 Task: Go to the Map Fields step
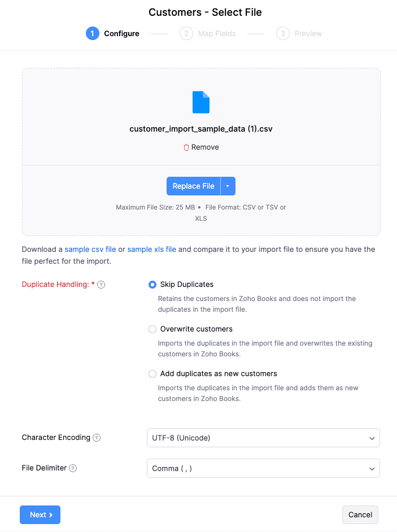pyautogui.click(x=216, y=34)
